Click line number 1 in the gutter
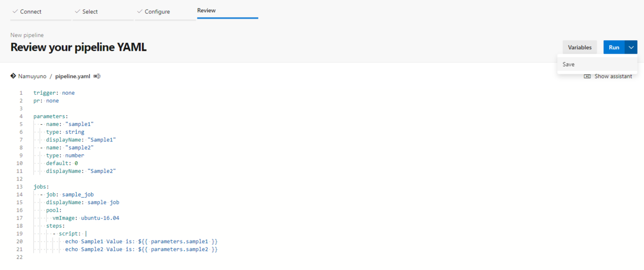This screenshot has height=270, width=644. coord(21,93)
